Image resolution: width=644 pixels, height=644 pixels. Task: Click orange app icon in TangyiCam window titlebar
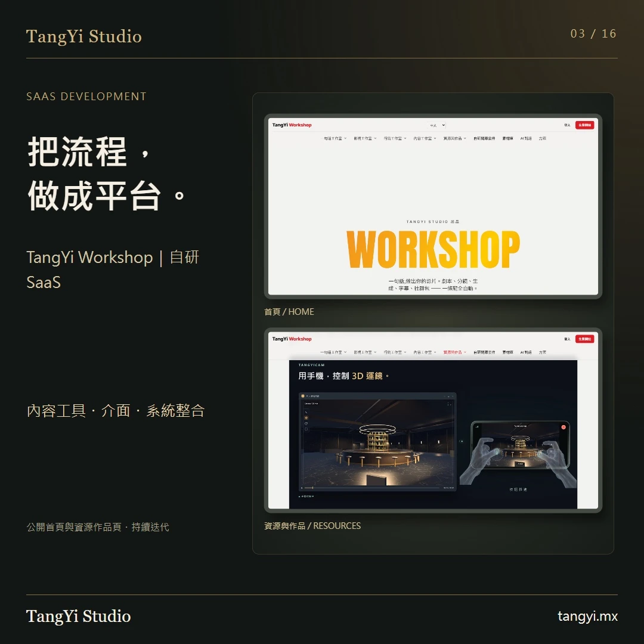(x=303, y=397)
